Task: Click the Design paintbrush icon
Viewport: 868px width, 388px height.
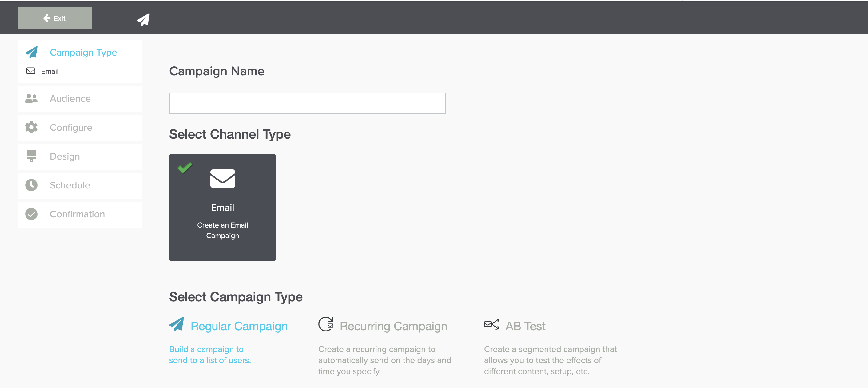Action: [x=31, y=156]
